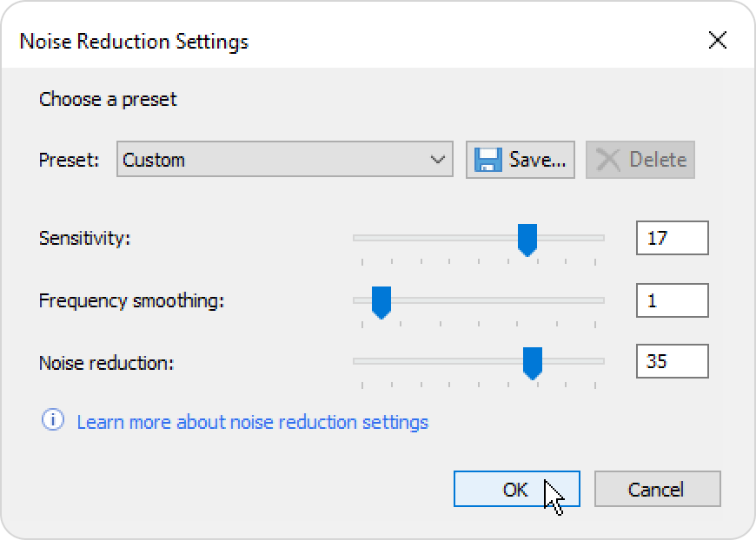Viewport: 756px width, 540px height.
Task: Focus the Noise reduction field showing 35
Action: pyautogui.click(x=672, y=361)
